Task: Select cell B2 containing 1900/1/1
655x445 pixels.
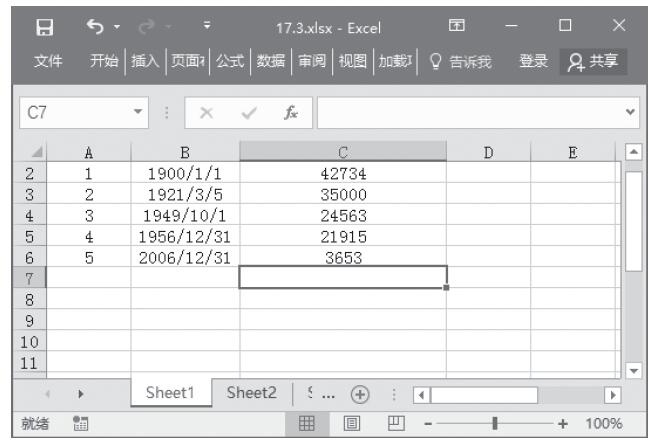Action: tap(184, 173)
